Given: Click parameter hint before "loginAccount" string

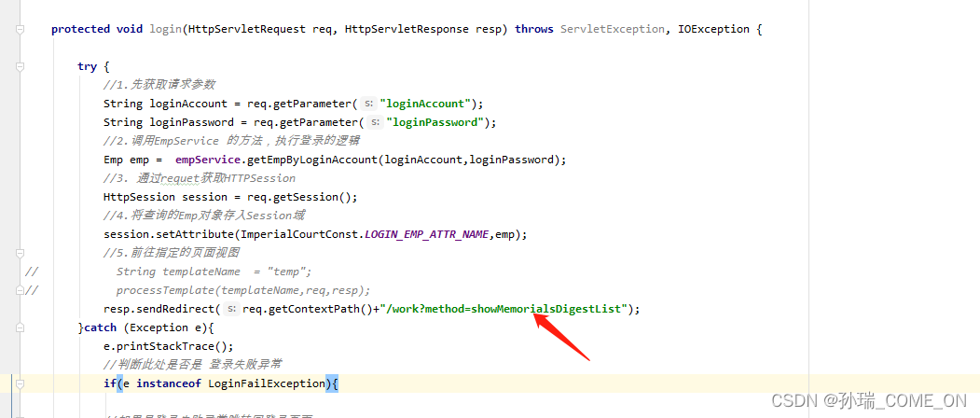Looking at the screenshot, I should click(x=368, y=104).
